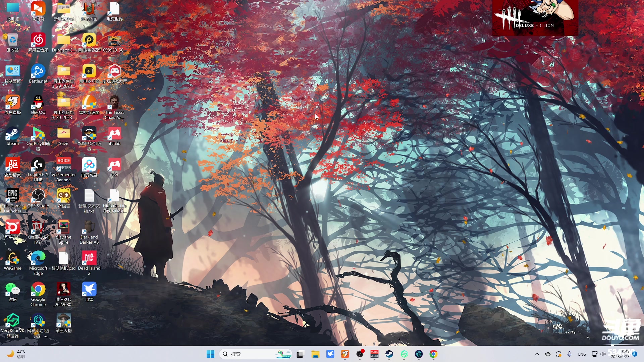This screenshot has width=644, height=362.
Task: Select VeryKuai VK 加速器 desktop icon
Action: pos(13,326)
